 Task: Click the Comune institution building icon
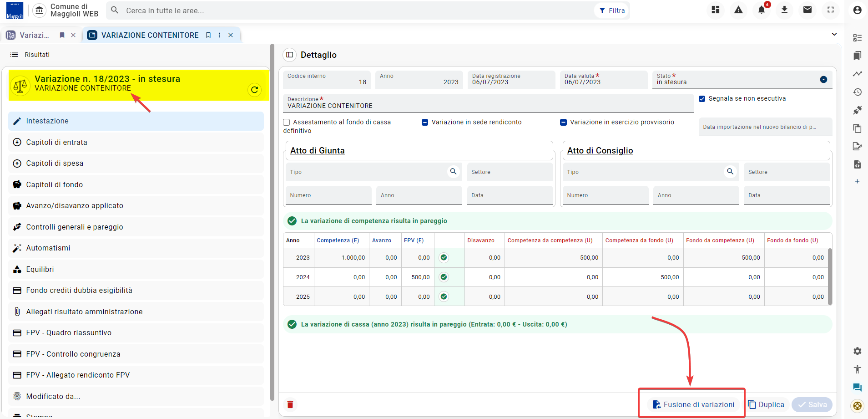coord(40,10)
